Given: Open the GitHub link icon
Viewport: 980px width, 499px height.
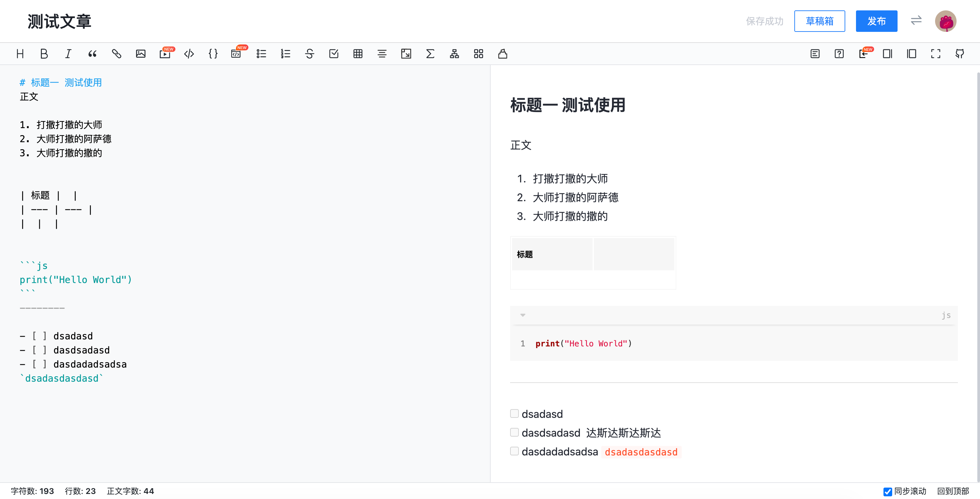Looking at the screenshot, I should pos(960,54).
